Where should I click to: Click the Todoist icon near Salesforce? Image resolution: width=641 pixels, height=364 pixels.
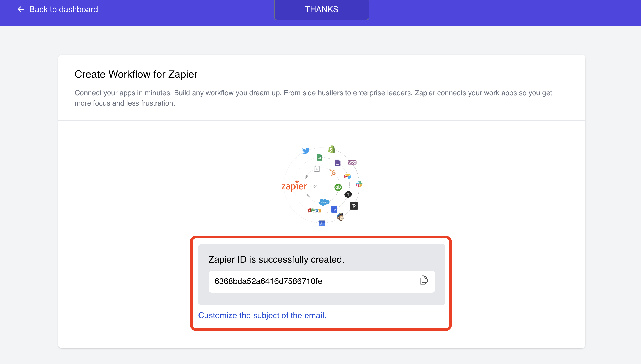348,194
